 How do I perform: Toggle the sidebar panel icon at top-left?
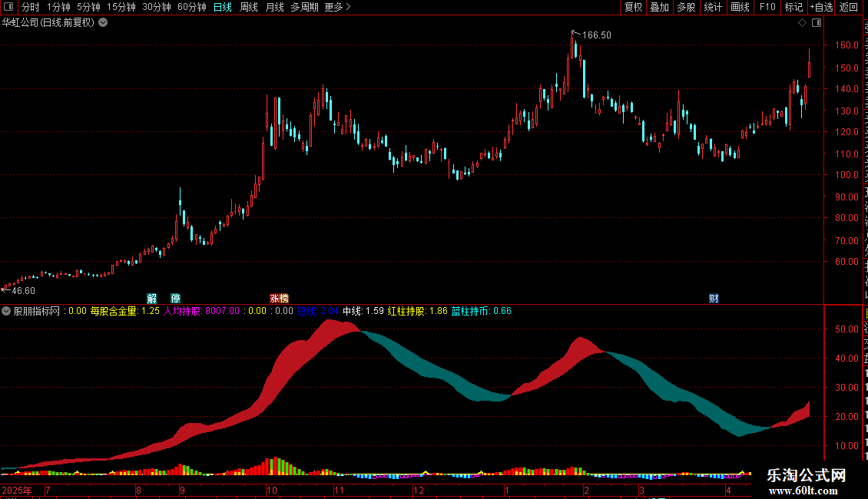[8, 7]
